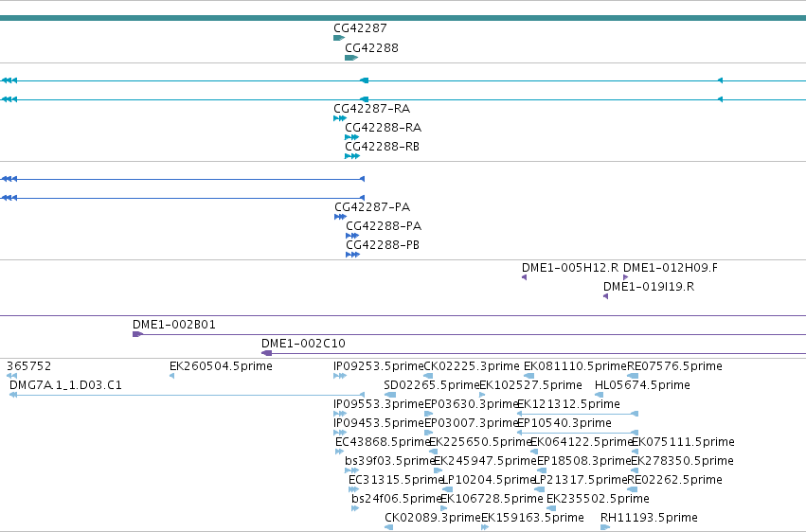
Task: Click the CG42287-RA transcript arrow glyph
Action: point(340,118)
